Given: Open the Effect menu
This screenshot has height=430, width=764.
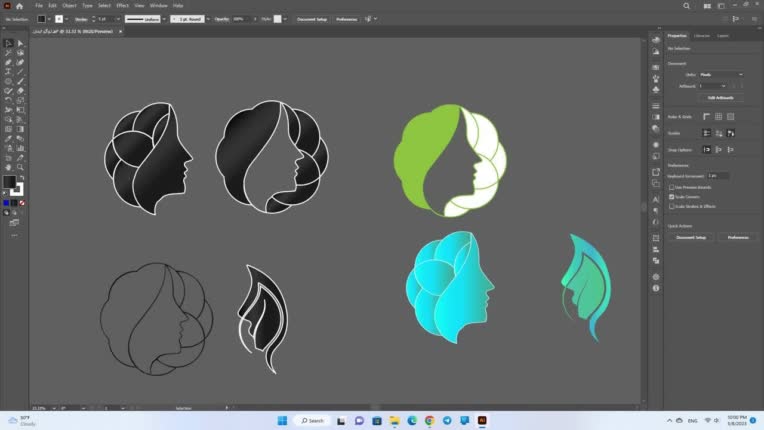Looking at the screenshot, I should (x=122, y=6).
